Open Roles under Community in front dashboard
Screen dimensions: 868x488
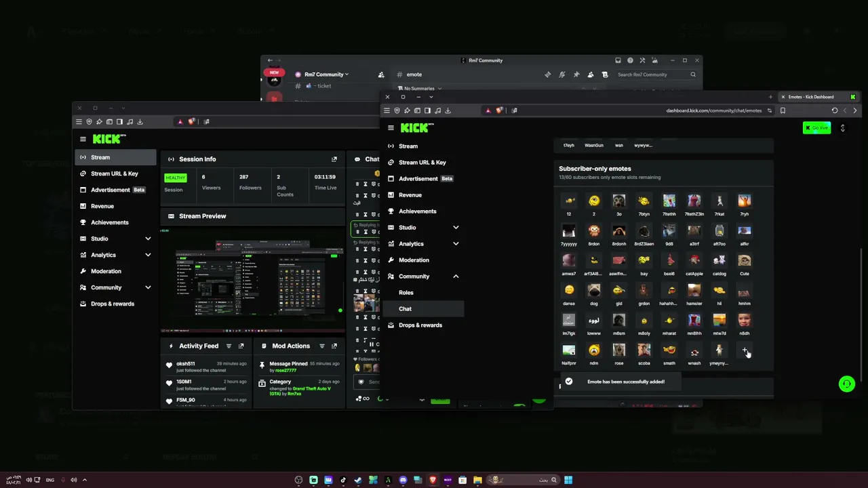pos(406,293)
